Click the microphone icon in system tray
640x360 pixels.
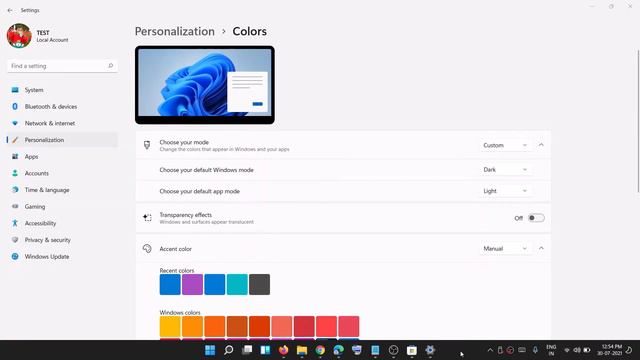tap(535, 350)
